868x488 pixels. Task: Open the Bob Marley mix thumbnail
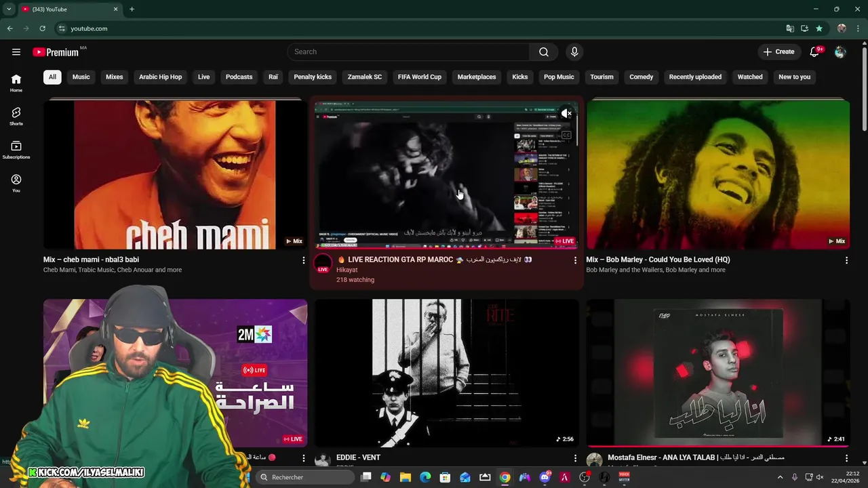(718, 175)
